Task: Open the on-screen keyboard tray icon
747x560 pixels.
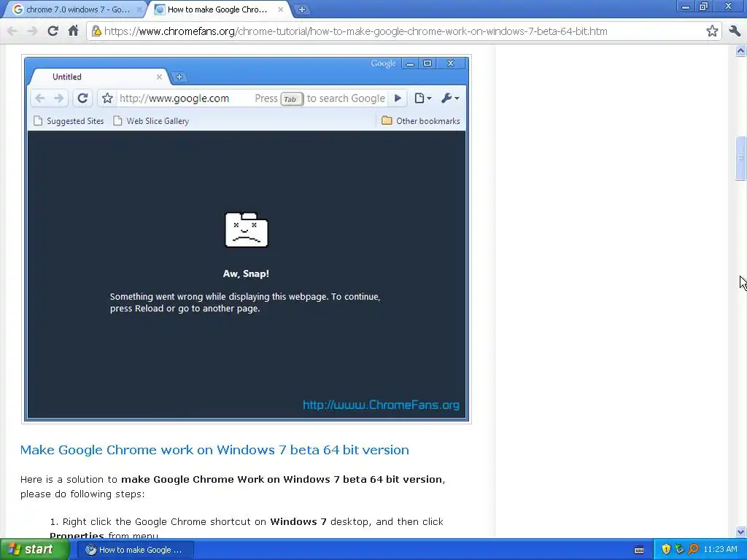Action: [639, 550]
